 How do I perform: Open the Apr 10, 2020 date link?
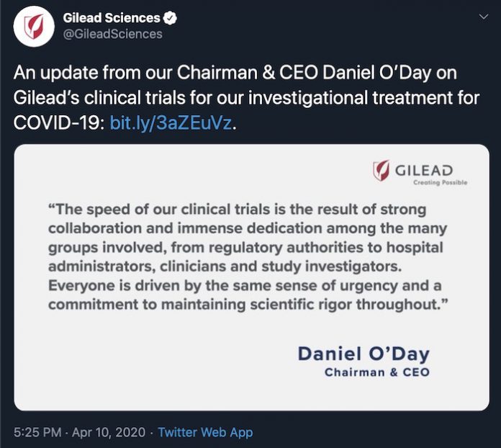pyautogui.click(x=109, y=432)
